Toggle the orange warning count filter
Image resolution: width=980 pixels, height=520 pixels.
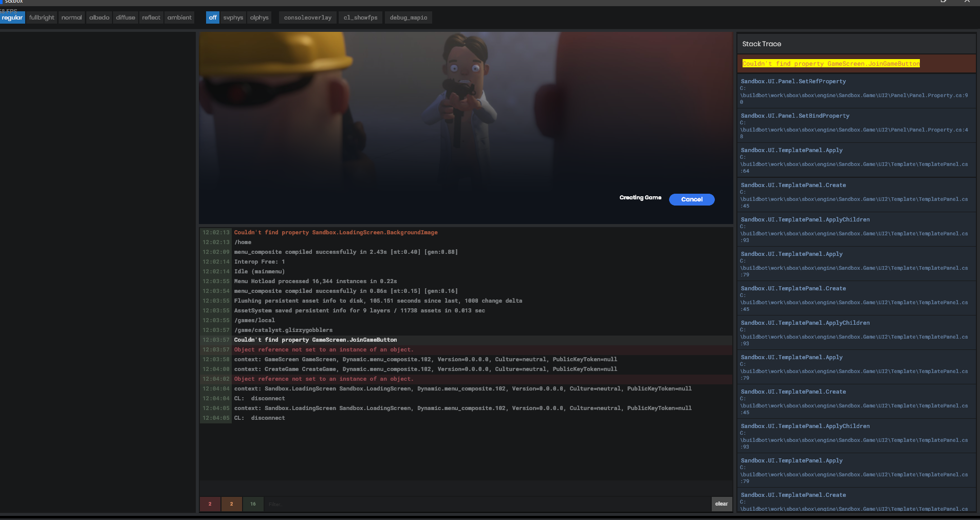pyautogui.click(x=231, y=504)
